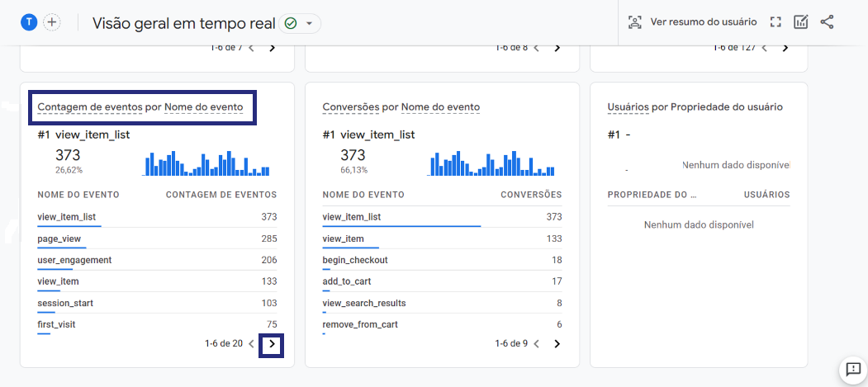This screenshot has width=868, height=387.
Task: Expand the report status dropdown arrow
Action: tap(310, 23)
